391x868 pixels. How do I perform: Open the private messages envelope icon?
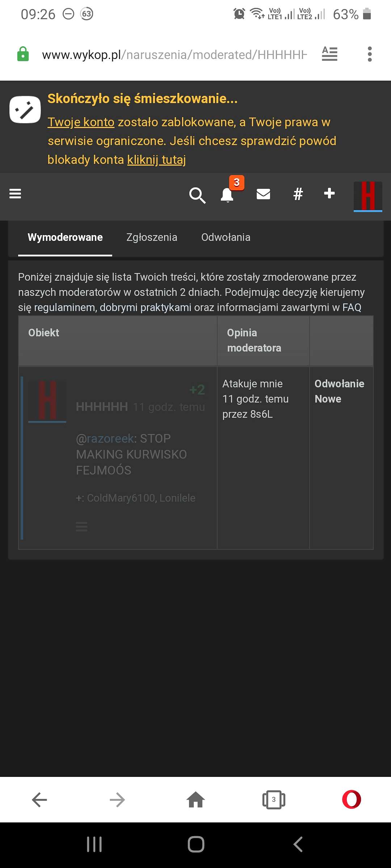coord(263,195)
